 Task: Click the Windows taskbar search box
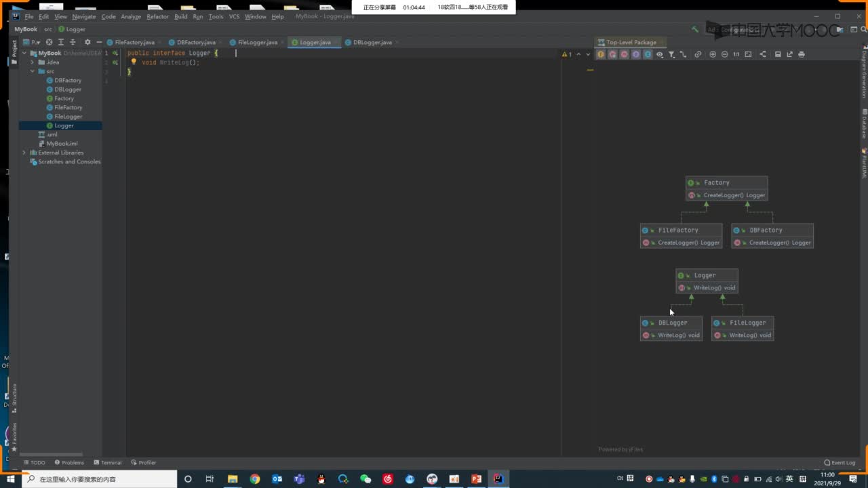[99, 479]
